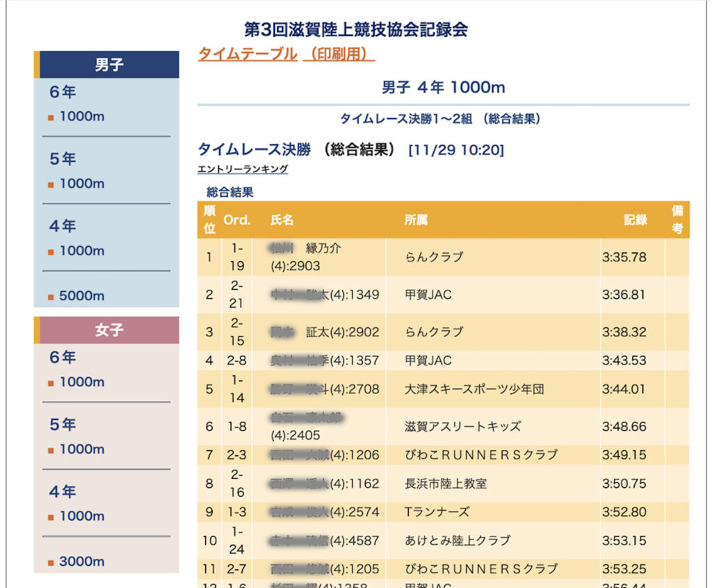This screenshot has width=712, height=588.
Task: Click the Ord. column header
Action: (x=236, y=220)
